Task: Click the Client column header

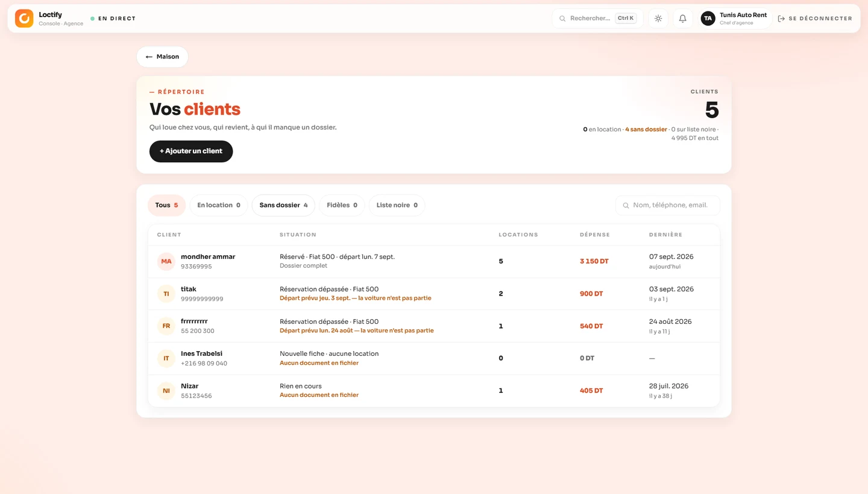Action: point(169,235)
